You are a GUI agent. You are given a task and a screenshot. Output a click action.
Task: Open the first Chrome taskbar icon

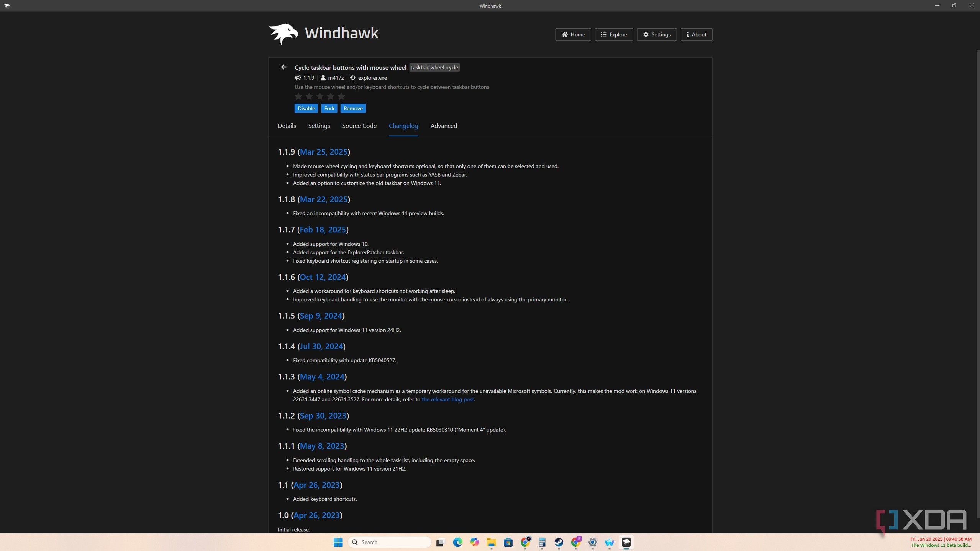coord(525,542)
